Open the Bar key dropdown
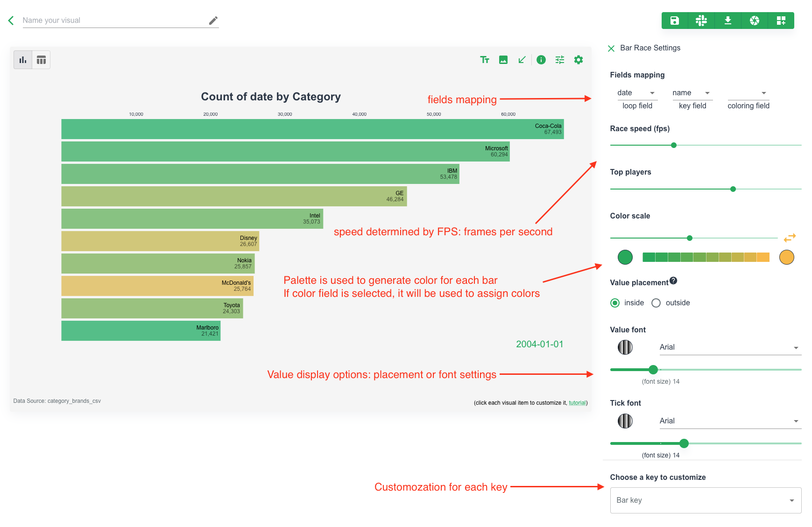 706,500
